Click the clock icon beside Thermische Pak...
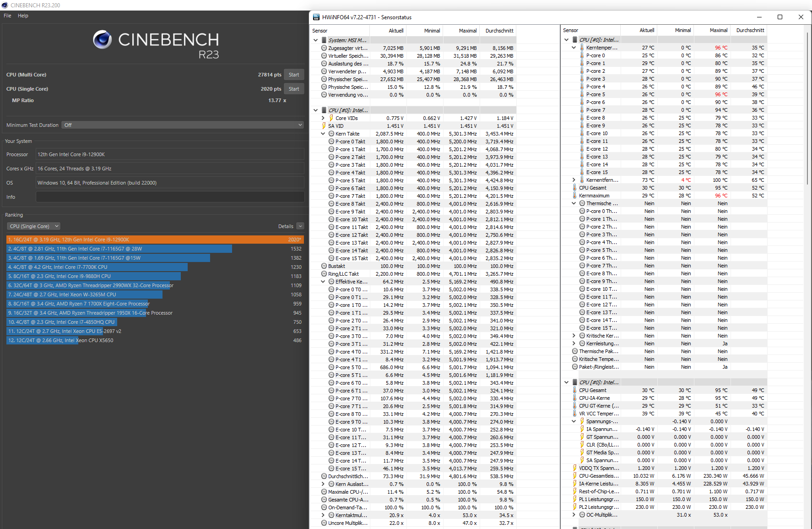Image resolution: width=812 pixels, height=529 pixels. pyautogui.click(x=575, y=351)
